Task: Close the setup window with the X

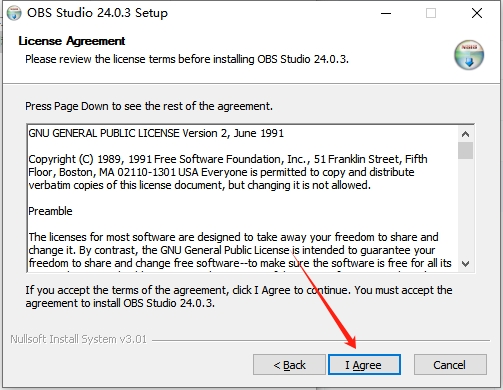Action: 477,13
